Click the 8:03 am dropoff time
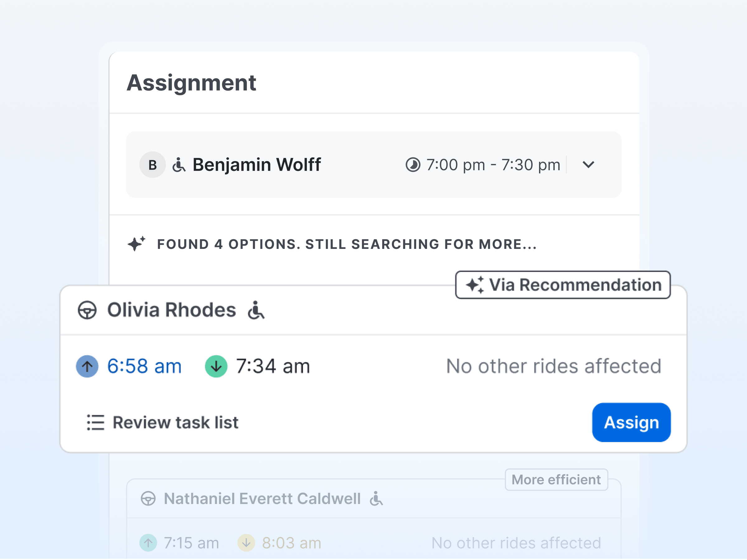This screenshot has height=560, width=747. 292,543
